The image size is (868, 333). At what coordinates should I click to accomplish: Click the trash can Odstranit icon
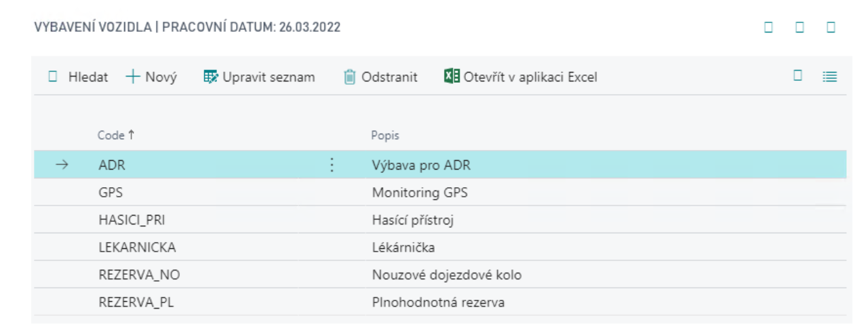[x=350, y=77]
